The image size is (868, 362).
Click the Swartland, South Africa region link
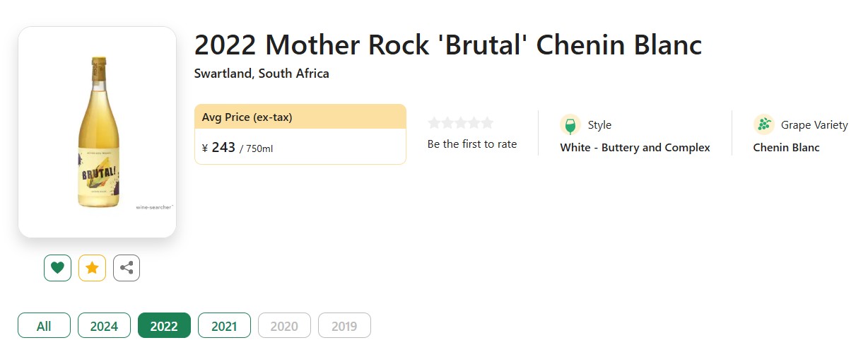point(262,74)
